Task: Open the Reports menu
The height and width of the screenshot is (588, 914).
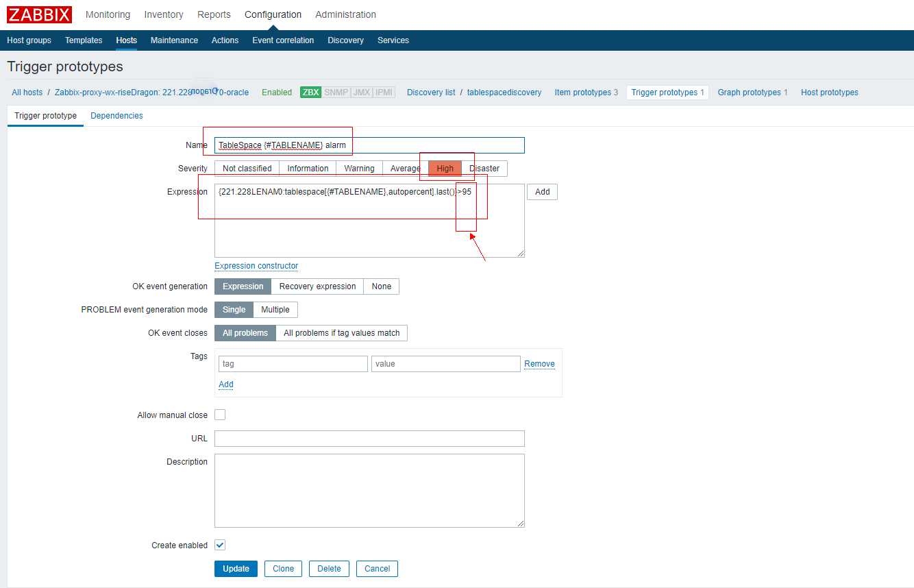Action: (x=214, y=14)
